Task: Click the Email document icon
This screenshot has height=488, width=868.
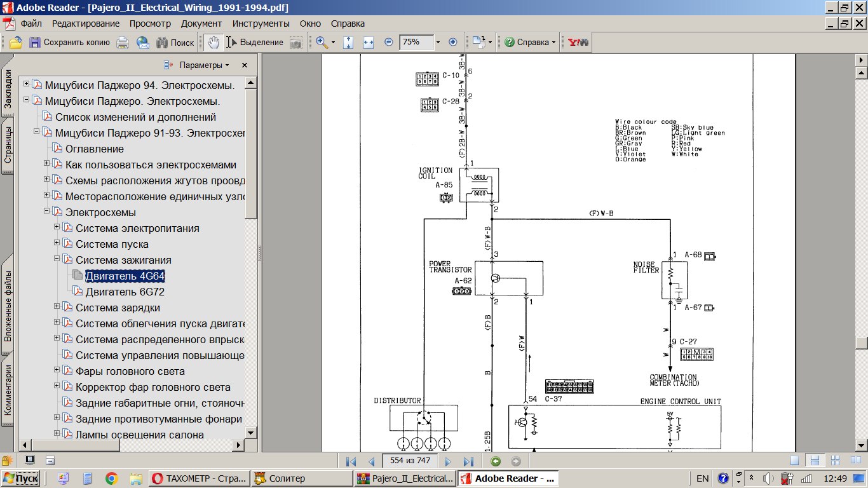Action: (x=143, y=43)
